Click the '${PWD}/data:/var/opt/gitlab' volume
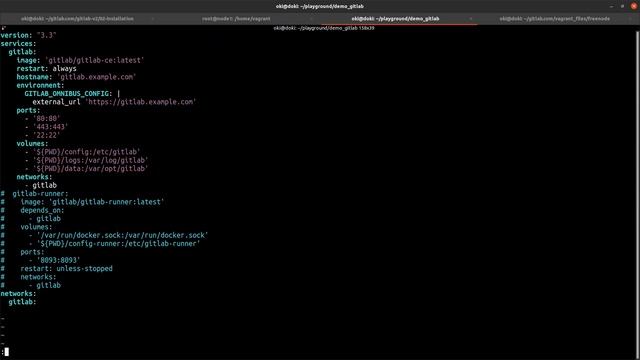Screen dimensions: 640x360 click(x=90, y=169)
